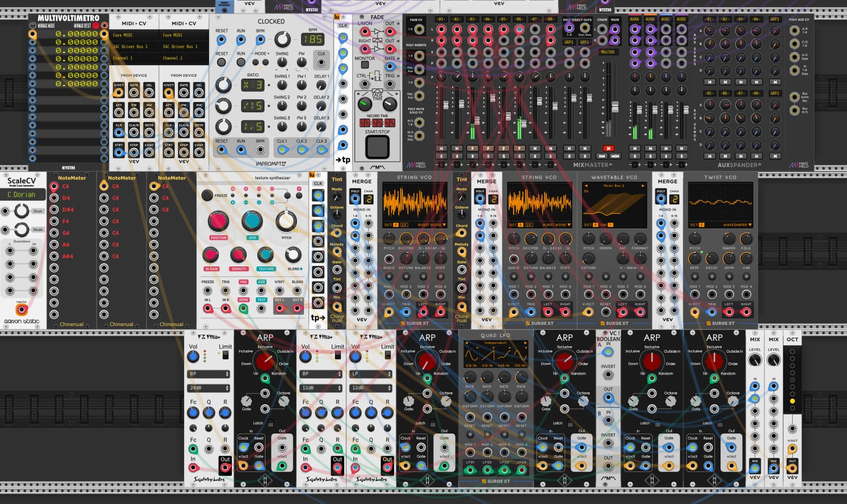Viewport: 847px width, 504px height.
Task: Click the GATE jack on Fade module
Action: coord(390,66)
